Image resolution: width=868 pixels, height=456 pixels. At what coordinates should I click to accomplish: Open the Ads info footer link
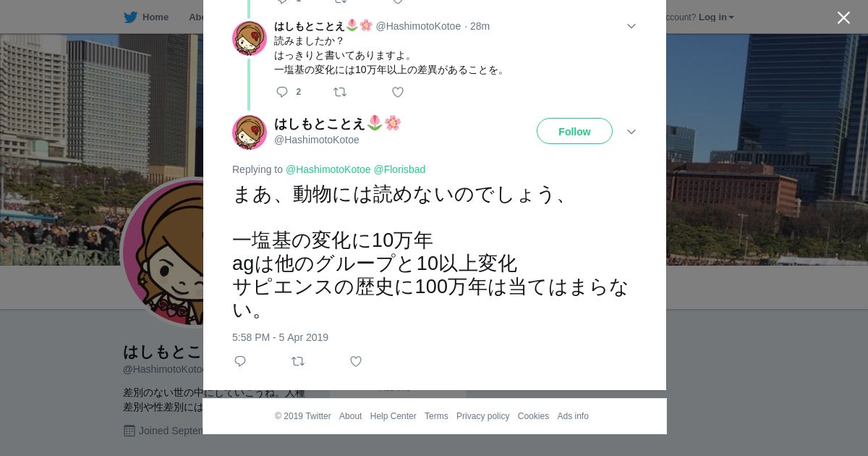pos(573,416)
